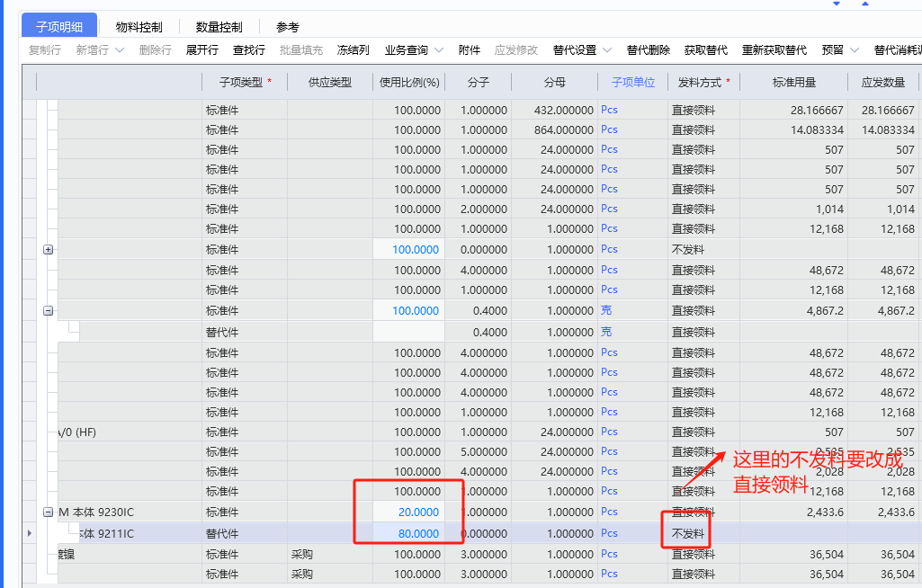Open the 数量控制 tab
This screenshot has height=588, width=922.
[x=219, y=27]
